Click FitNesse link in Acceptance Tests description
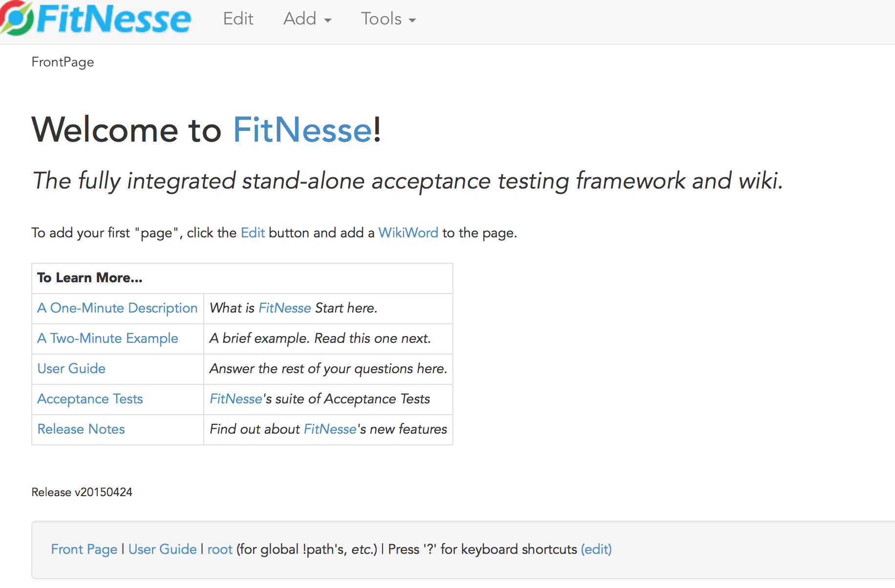Screen dimensions: 895x588 click(236, 399)
